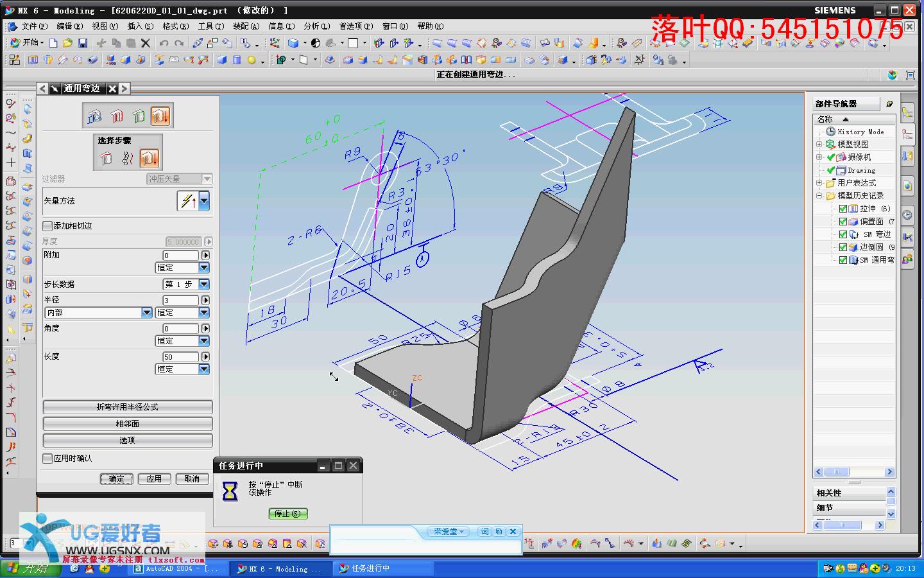The width and height of the screenshot is (924, 578).
Task: Open the 步长数据 第 1 步 dropdown
Action: click(204, 284)
